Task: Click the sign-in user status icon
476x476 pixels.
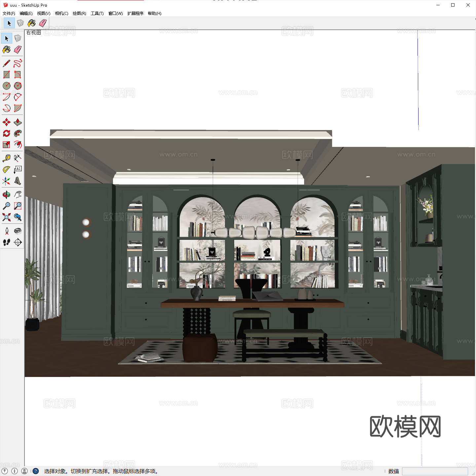Action: [24, 471]
